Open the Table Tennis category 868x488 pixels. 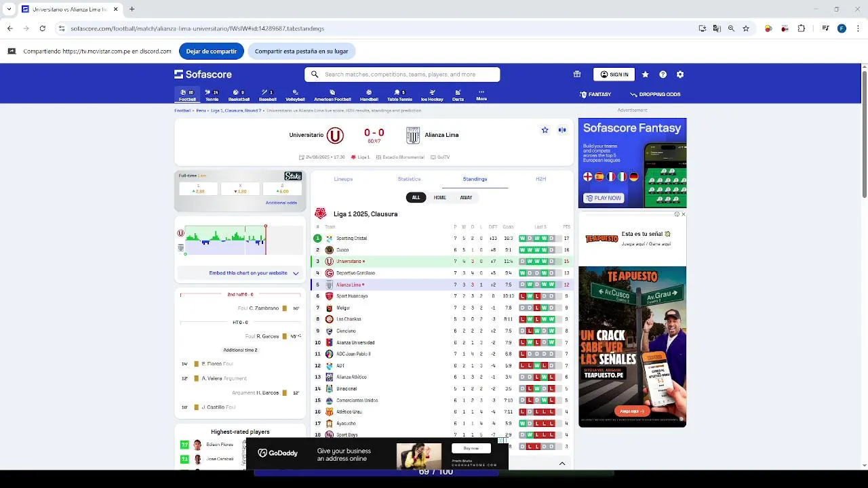click(399, 95)
